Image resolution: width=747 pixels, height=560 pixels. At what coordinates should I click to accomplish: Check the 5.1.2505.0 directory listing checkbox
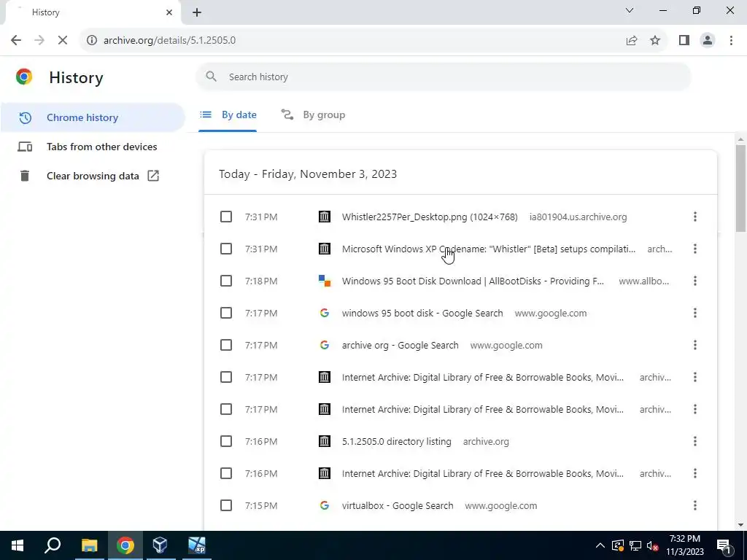226,441
